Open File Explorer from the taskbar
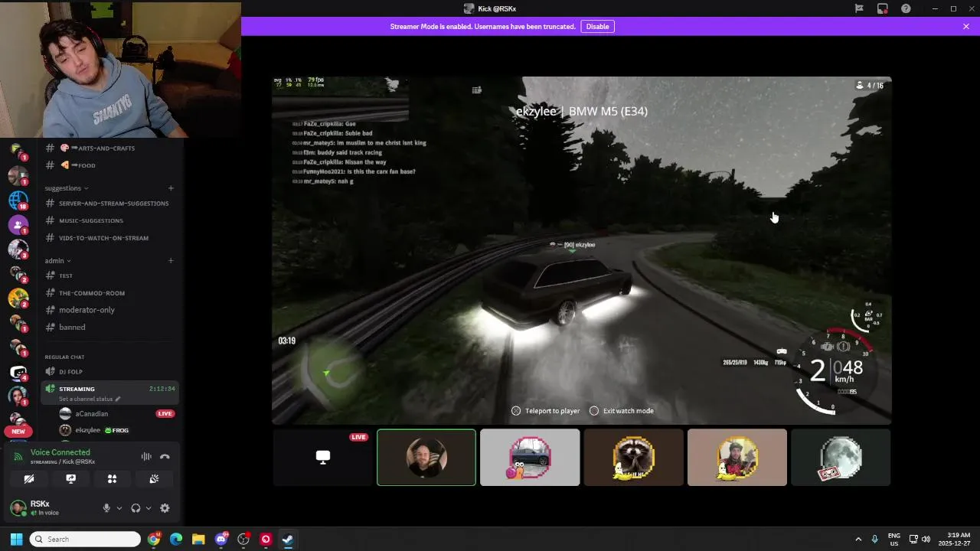Image resolution: width=980 pixels, height=551 pixels. 198,539
